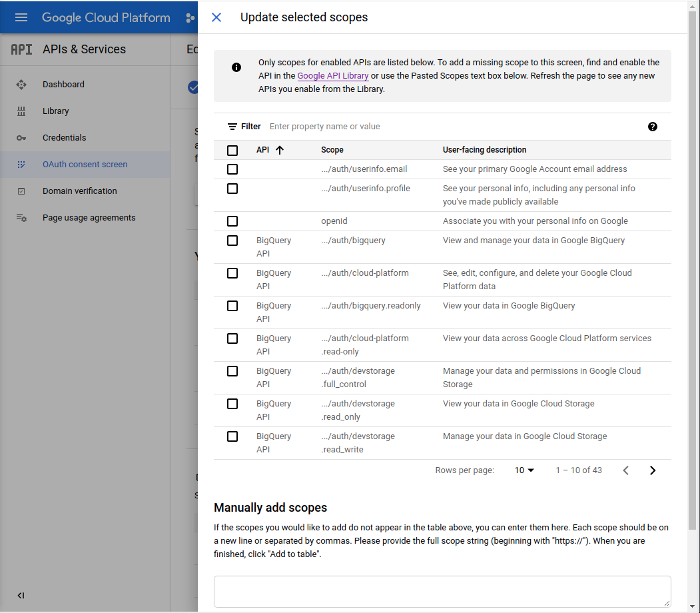
Task: Check the userinfo.profile scope checkbox
Action: 232,189
